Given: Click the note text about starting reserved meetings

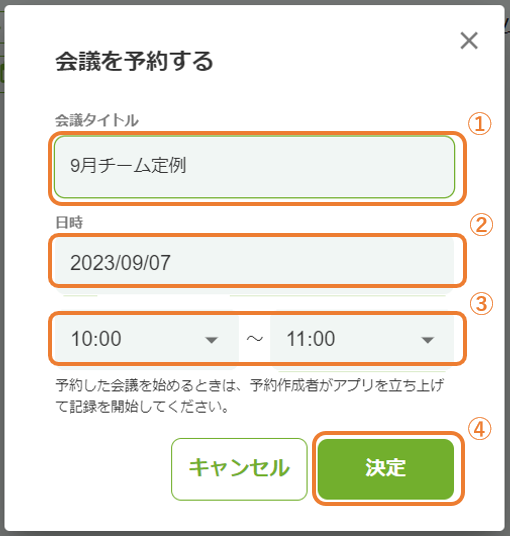Looking at the screenshot, I should [250, 396].
